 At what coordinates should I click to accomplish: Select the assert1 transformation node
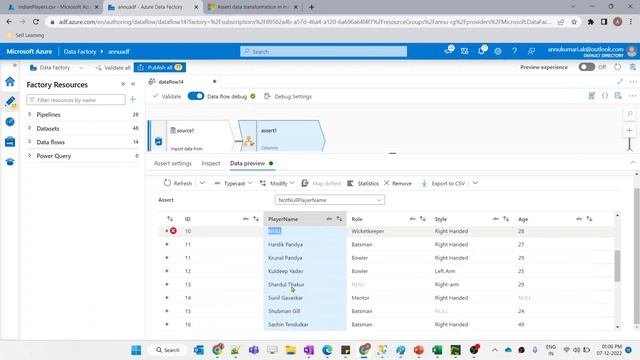[x=282, y=136]
